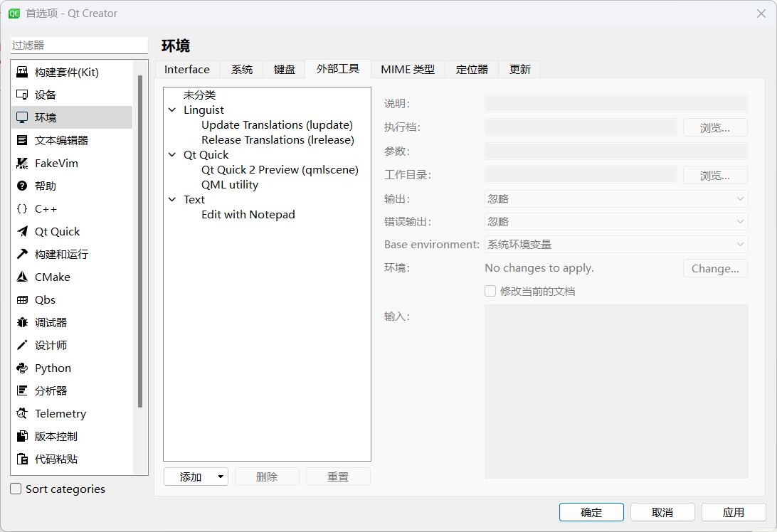Collapse the Text tree group
777x532 pixels.
[x=172, y=200]
